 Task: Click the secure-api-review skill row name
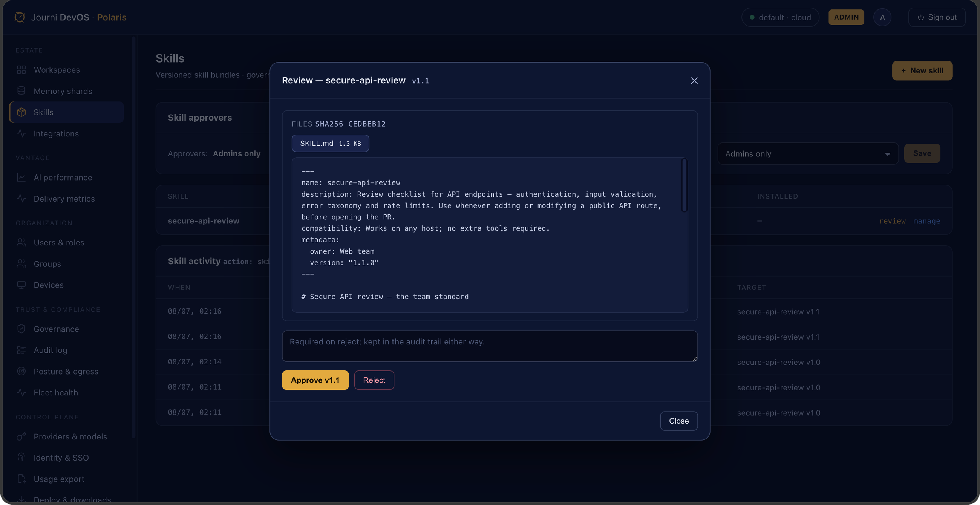pyautogui.click(x=204, y=221)
